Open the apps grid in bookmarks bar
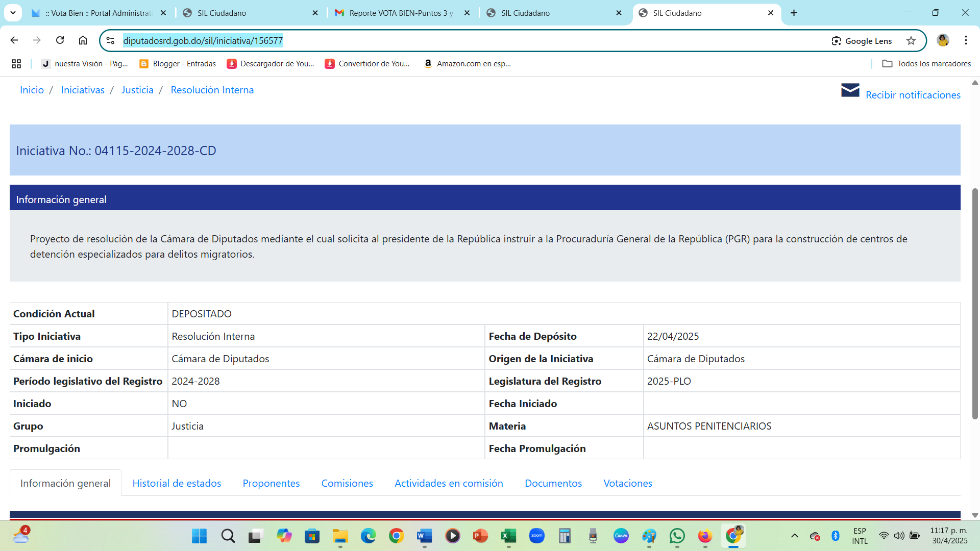 coord(16,64)
